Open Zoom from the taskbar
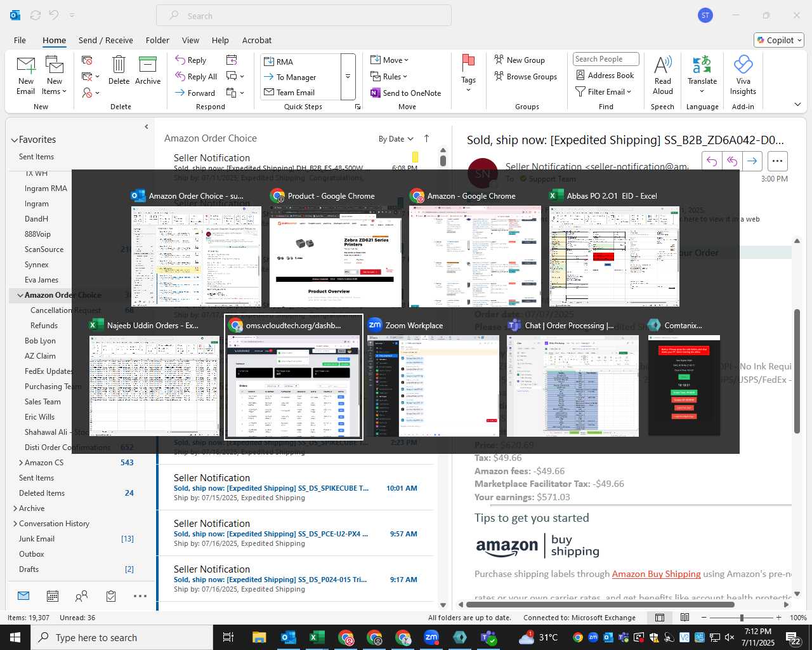The width and height of the screenshot is (812, 650). (431, 637)
